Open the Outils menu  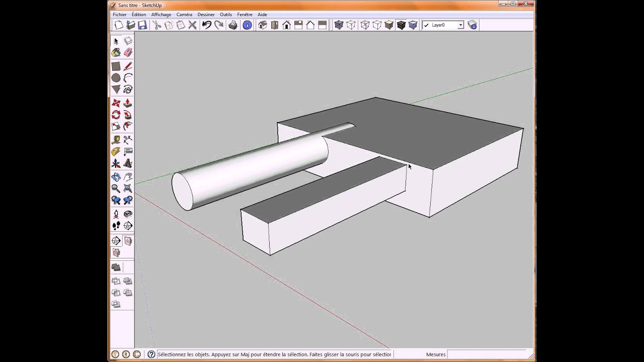[226, 15]
